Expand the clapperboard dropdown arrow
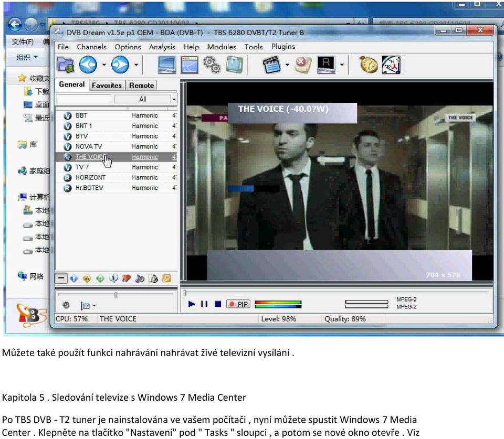This screenshot has width=504, height=439. point(287,65)
